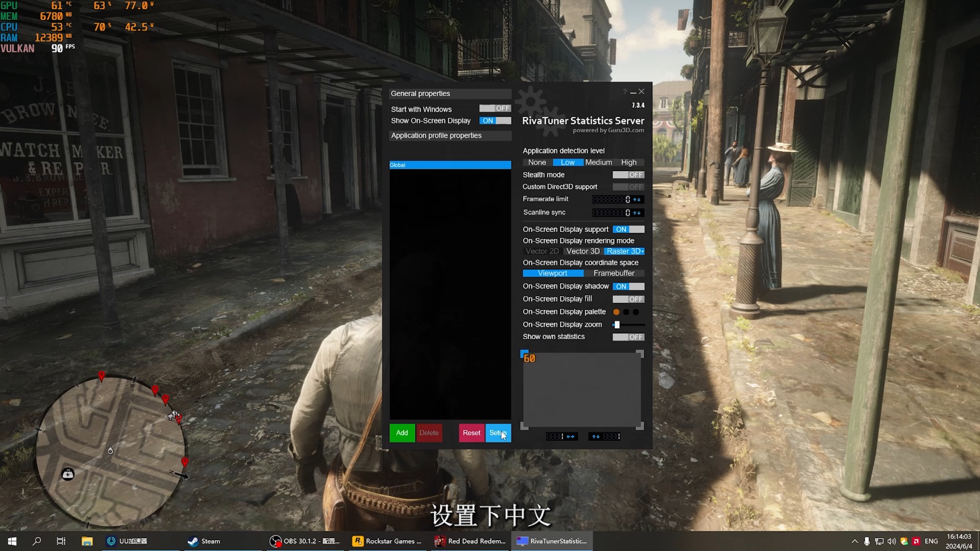Set application detection level to Low
Screen dimensions: 980x551
coord(568,162)
